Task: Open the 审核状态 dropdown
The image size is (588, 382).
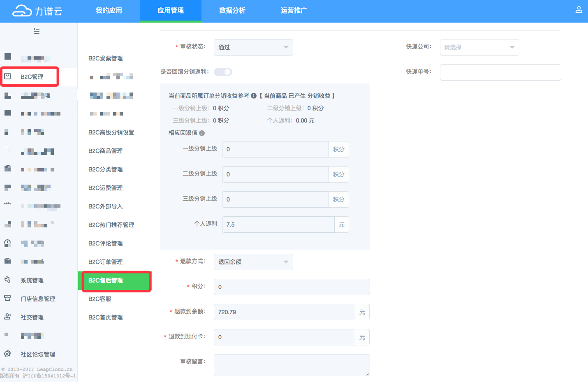Action: [x=253, y=47]
